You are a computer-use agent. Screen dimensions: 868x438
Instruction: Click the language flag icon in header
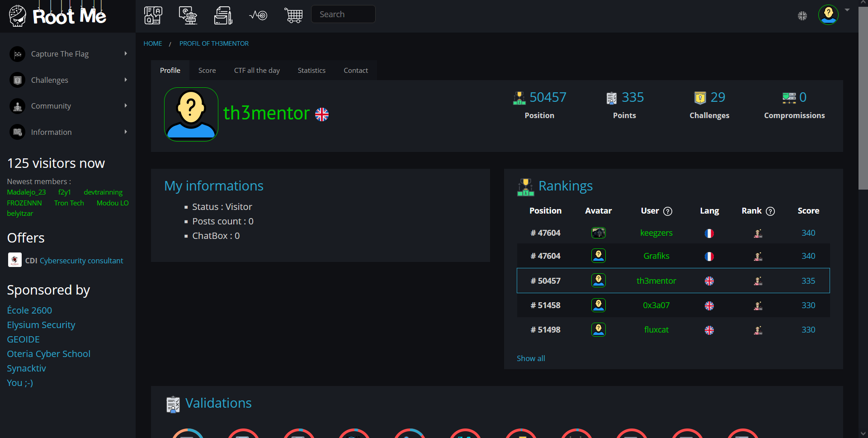(x=802, y=16)
